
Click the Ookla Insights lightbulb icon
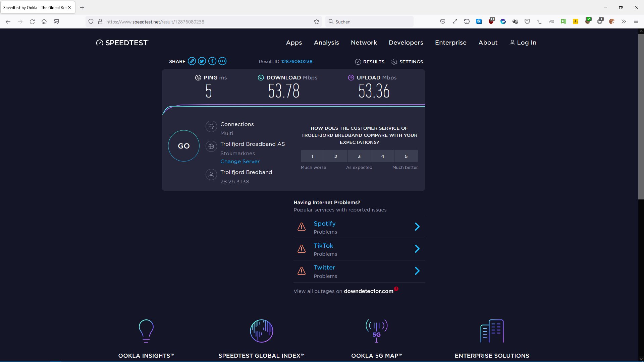click(x=146, y=331)
